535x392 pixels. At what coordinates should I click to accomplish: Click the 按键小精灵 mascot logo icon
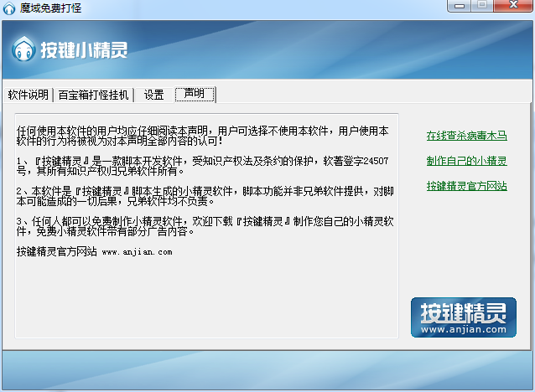(23, 49)
